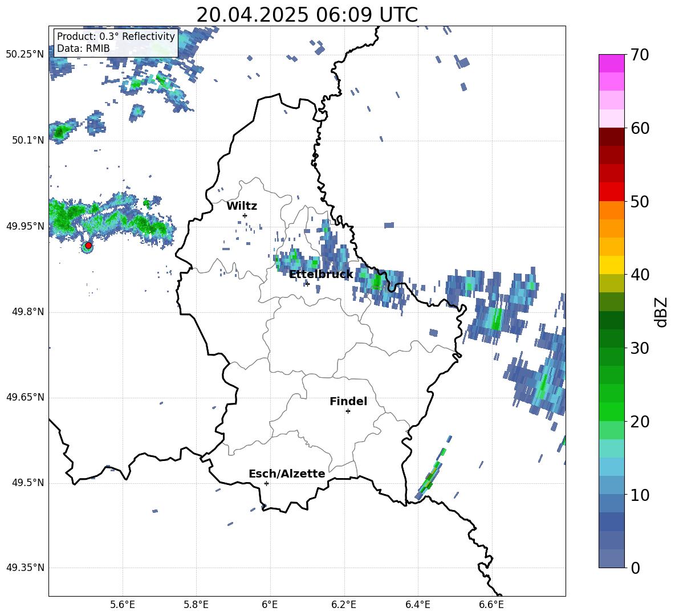675x616 pixels.
Task: Click the 49.5°N latitude tick label
Action: click(x=28, y=483)
